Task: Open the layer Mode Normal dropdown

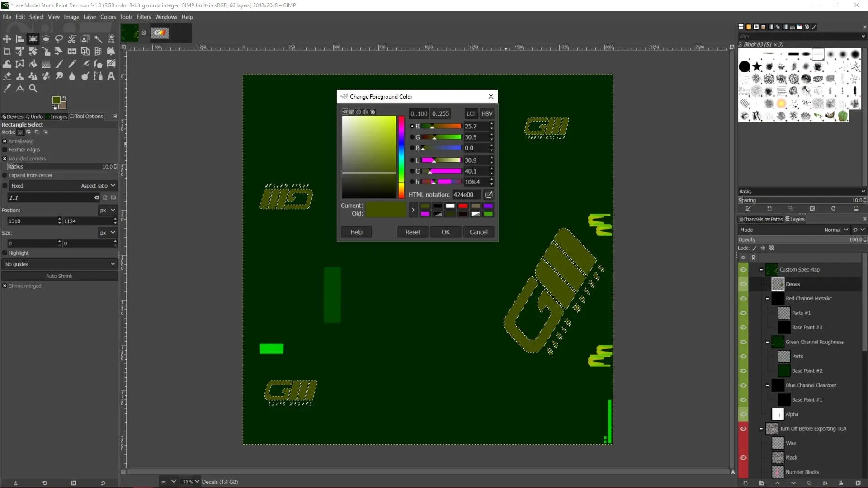Action: [x=835, y=230]
